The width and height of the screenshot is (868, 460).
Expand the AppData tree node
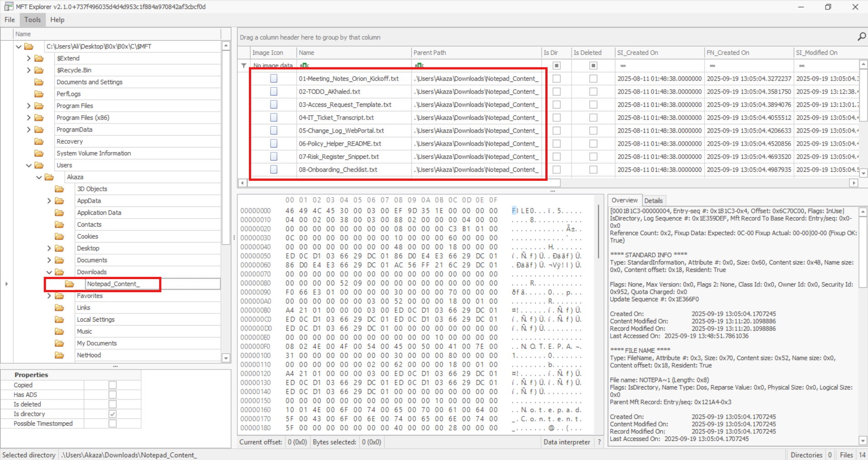[49, 201]
